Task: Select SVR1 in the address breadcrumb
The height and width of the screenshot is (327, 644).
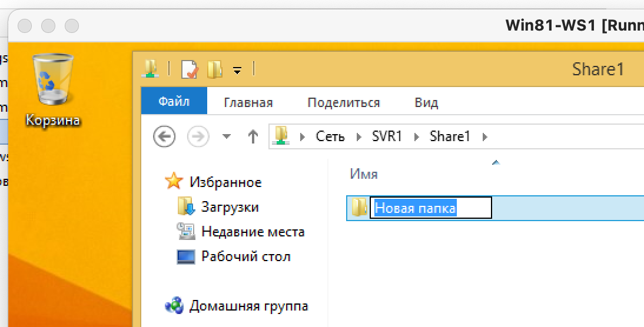Action: point(387,136)
